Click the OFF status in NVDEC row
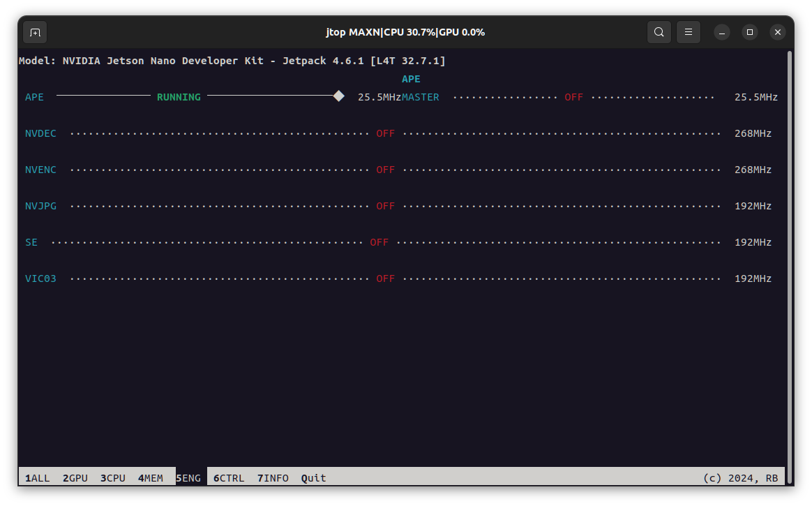 (385, 133)
